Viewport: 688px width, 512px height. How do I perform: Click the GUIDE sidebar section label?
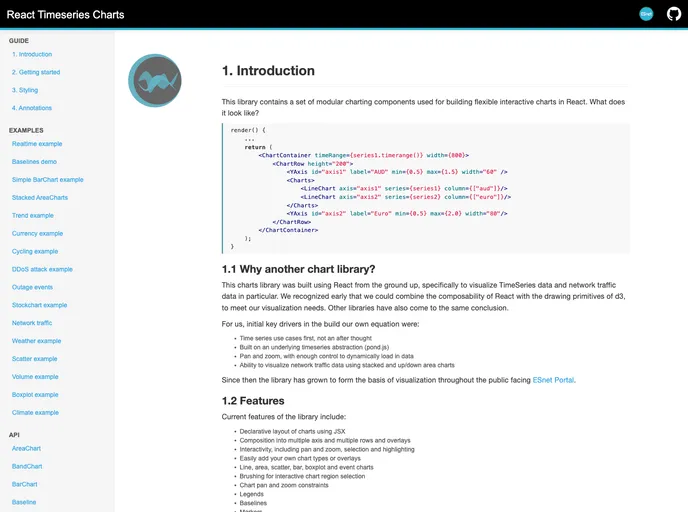coord(19,41)
